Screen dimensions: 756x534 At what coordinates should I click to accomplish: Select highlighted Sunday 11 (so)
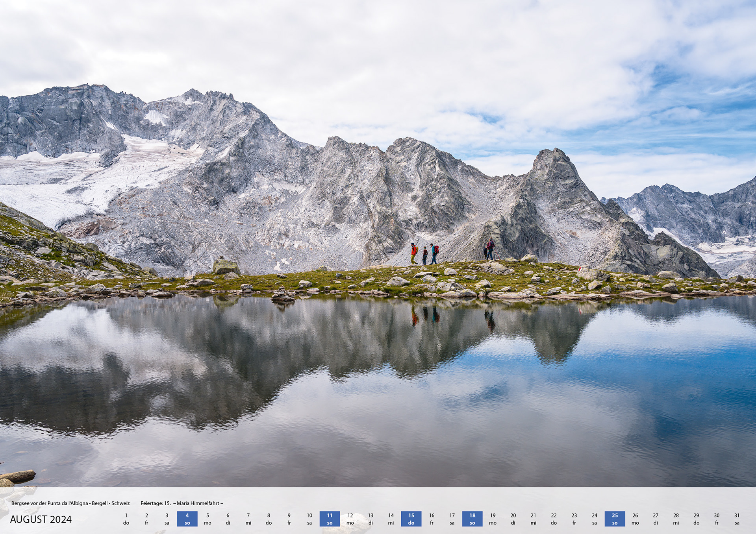tap(330, 519)
